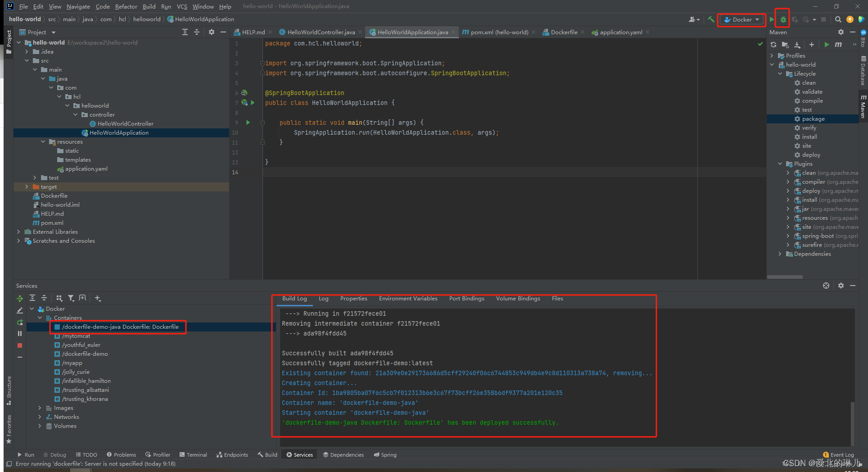Toggle the Maven tool window side tab
Image resolution: width=868 pixels, height=472 pixels.
click(x=863, y=107)
